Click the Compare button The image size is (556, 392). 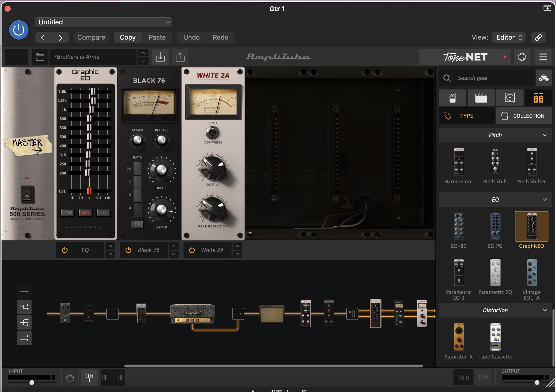[91, 38]
